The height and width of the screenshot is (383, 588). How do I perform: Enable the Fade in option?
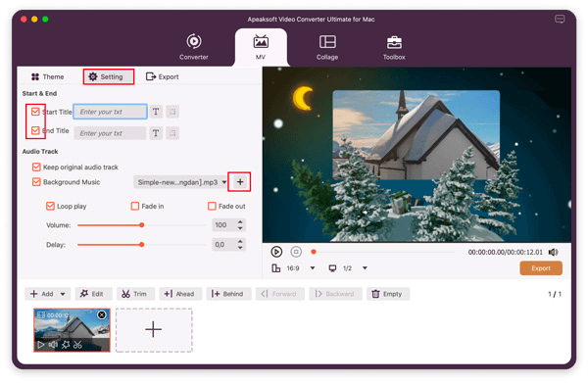(x=135, y=206)
